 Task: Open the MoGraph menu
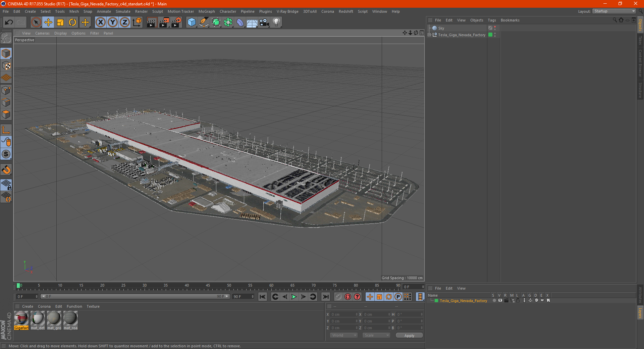[207, 11]
